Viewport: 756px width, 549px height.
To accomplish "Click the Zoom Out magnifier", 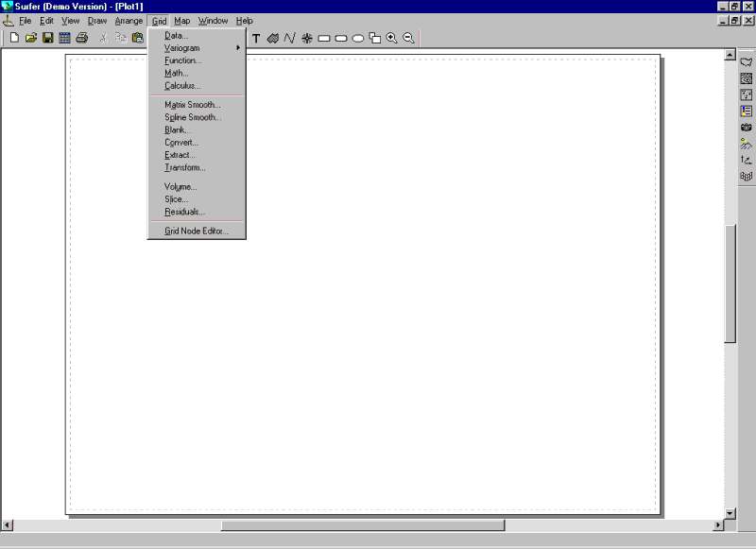I will (x=408, y=38).
